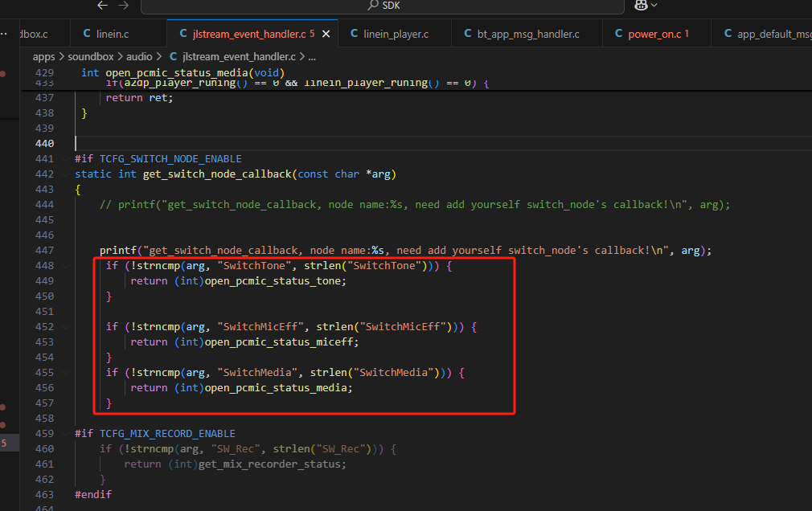Select line number 447 in the gutter
812x511 pixels.
tap(44, 251)
